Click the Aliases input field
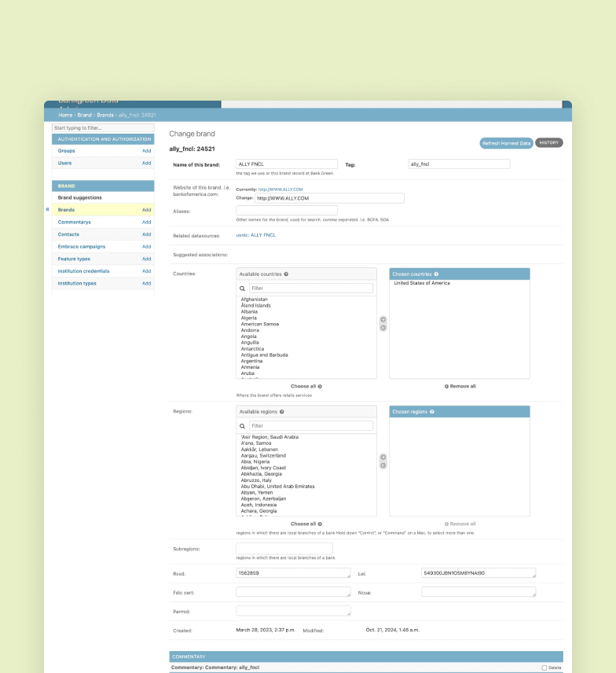 (x=287, y=211)
